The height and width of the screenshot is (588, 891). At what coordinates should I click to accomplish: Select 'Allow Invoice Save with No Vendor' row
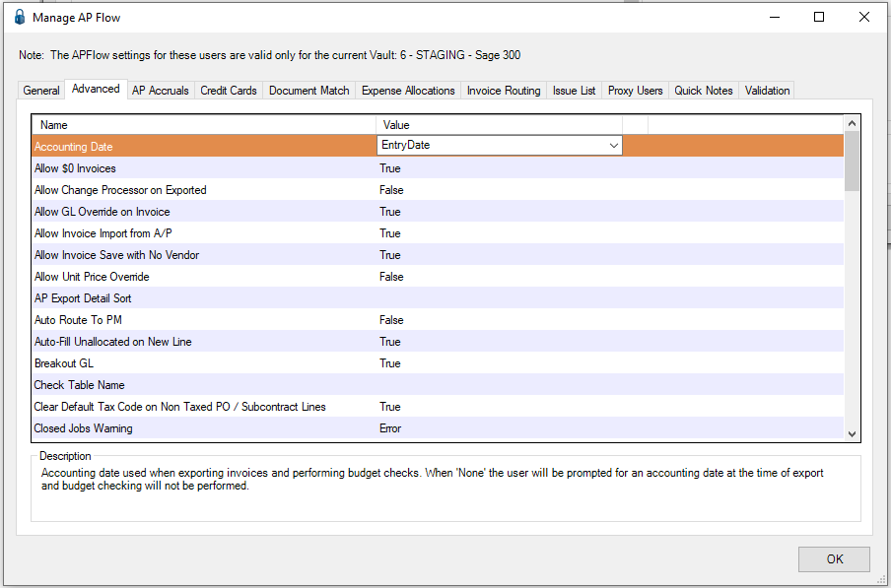click(439, 255)
